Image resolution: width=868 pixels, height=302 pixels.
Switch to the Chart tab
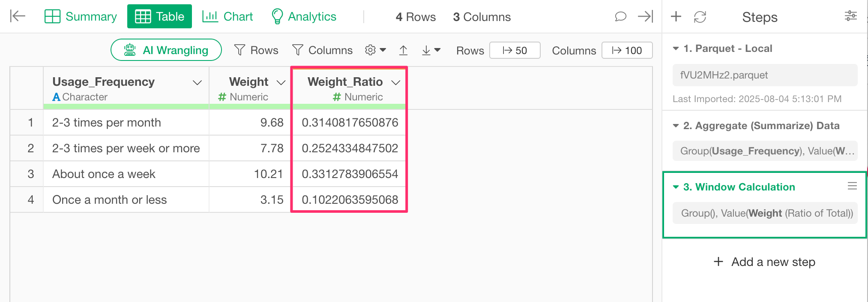click(227, 17)
